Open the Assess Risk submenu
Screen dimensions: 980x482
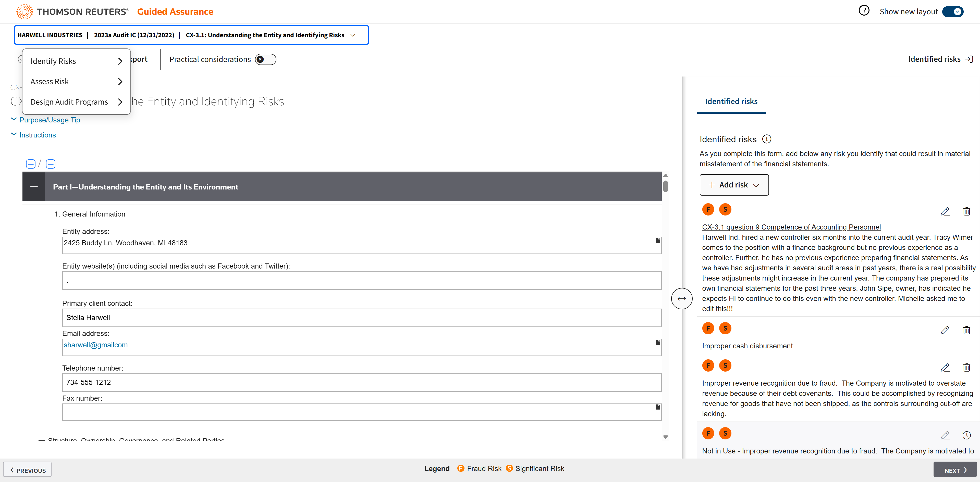76,81
